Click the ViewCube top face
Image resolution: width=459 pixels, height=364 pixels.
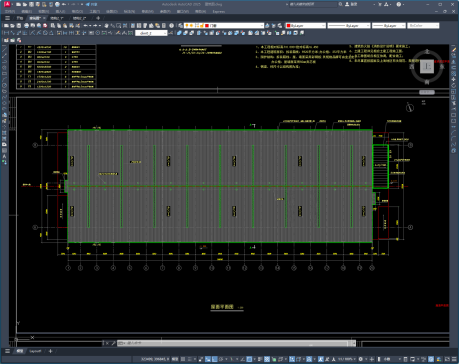tap(427, 67)
